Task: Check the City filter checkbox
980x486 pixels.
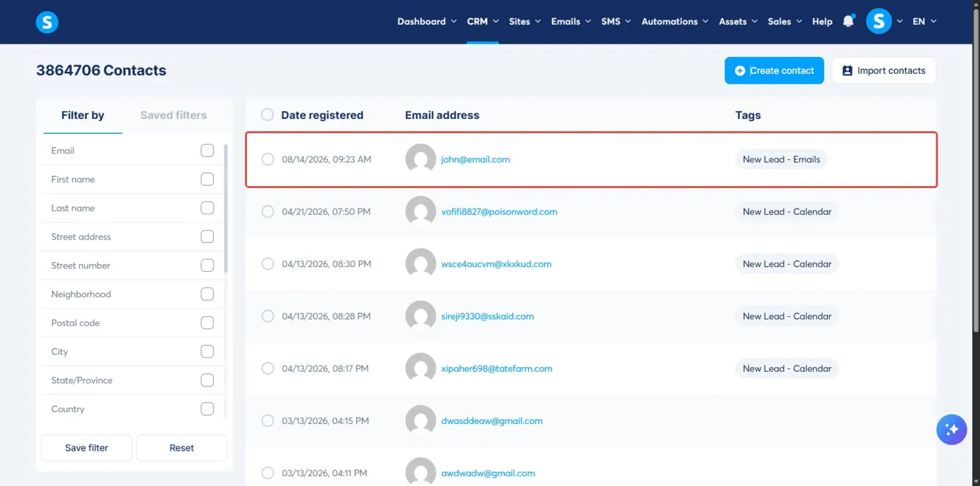Action: tap(207, 351)
